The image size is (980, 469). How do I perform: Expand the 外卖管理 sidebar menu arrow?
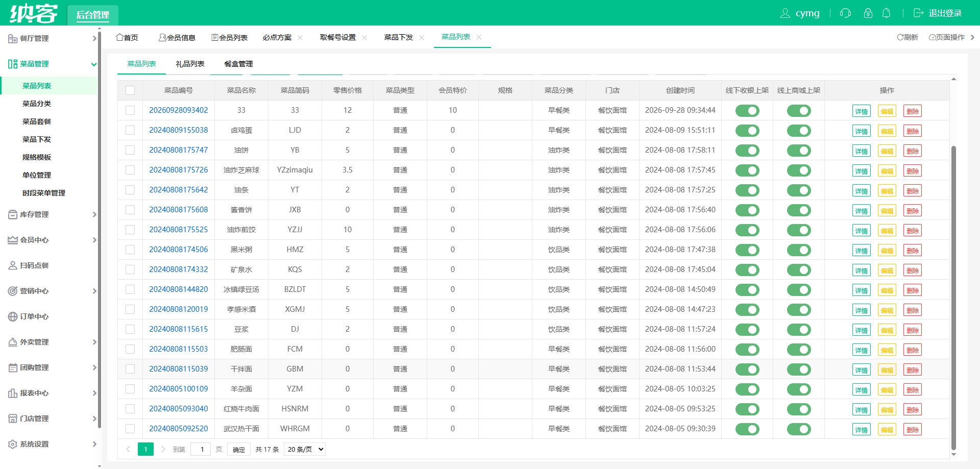94,342
